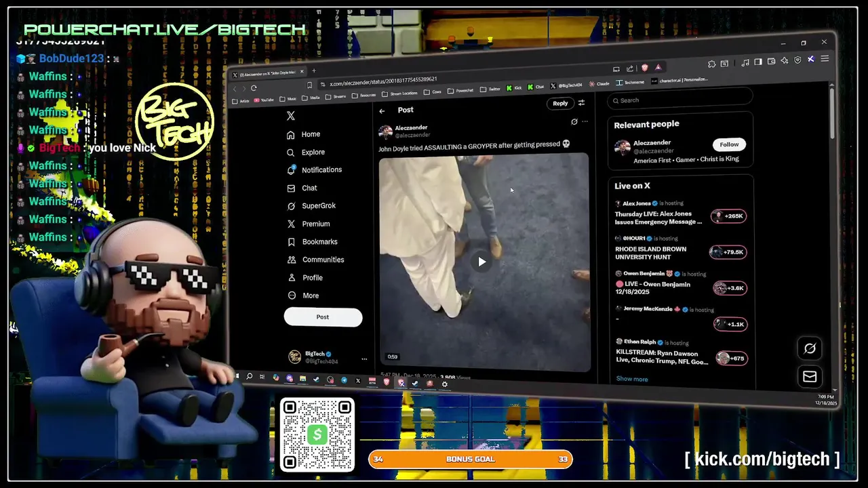Join Owen Benjamin live +3.6K listeners
Image resolution: width=868 pixels, height=488 pixels.
[730, 288]
